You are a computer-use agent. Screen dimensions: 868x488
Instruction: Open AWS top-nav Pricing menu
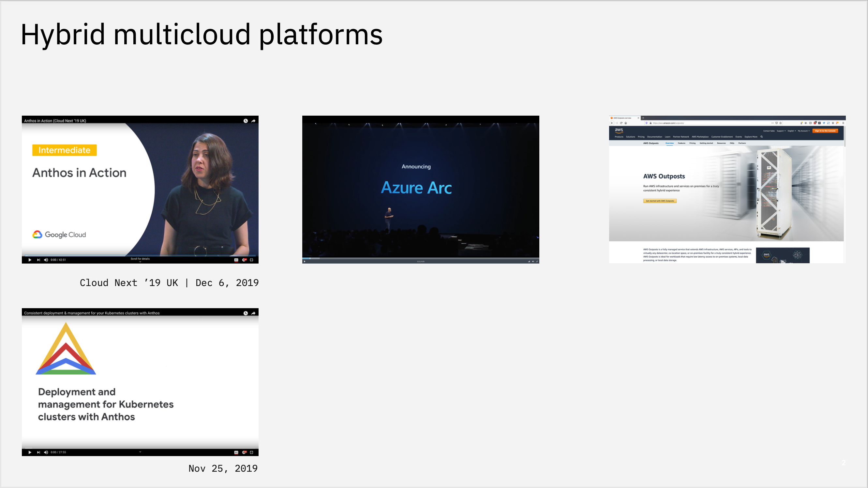(641, 136)
